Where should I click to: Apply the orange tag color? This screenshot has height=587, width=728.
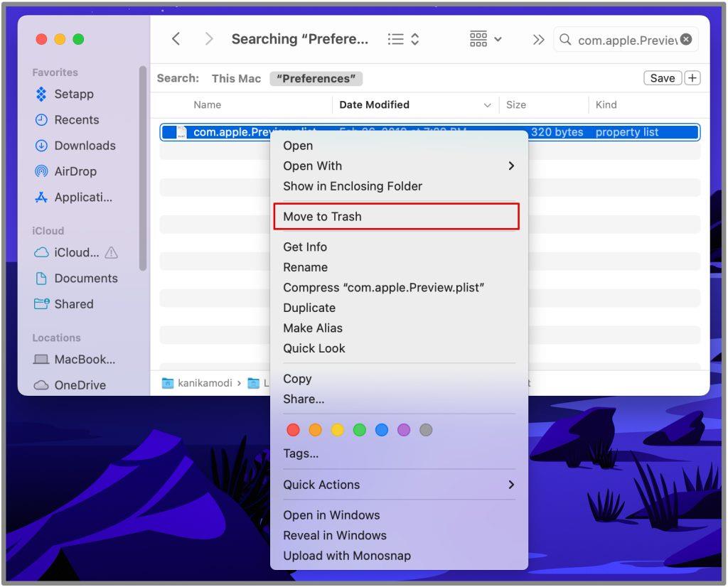tap(315, 430)
